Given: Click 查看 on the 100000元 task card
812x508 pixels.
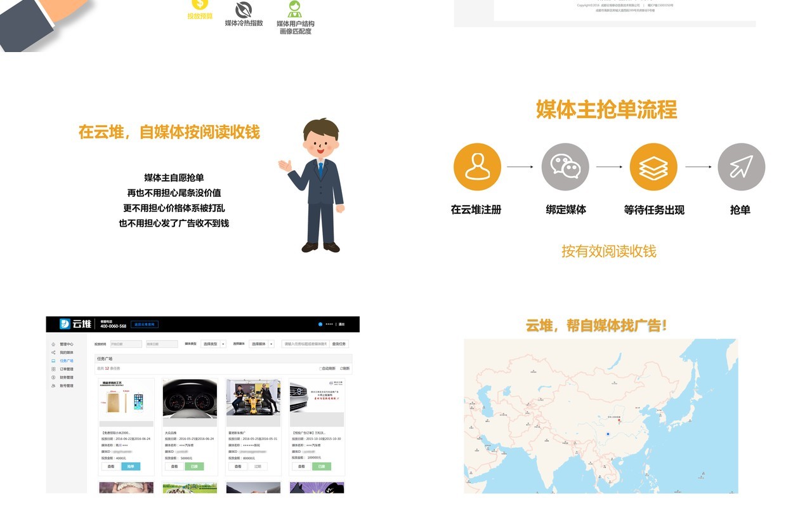Looking at the screenshot, I should (301, 466).
